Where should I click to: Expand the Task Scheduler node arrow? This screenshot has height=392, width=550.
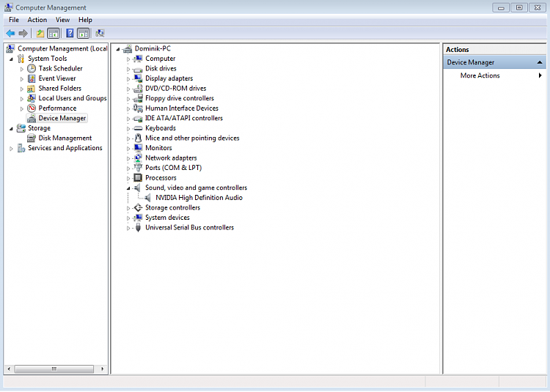click(x=22, y=69)
